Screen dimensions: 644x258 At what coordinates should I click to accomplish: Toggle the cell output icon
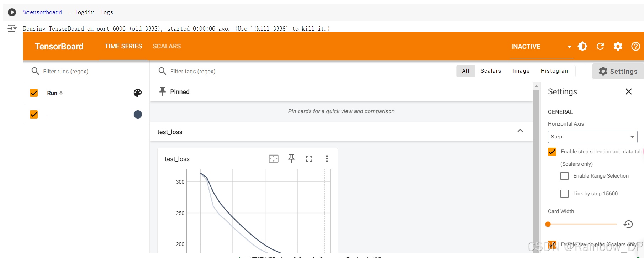click(12, 28)
